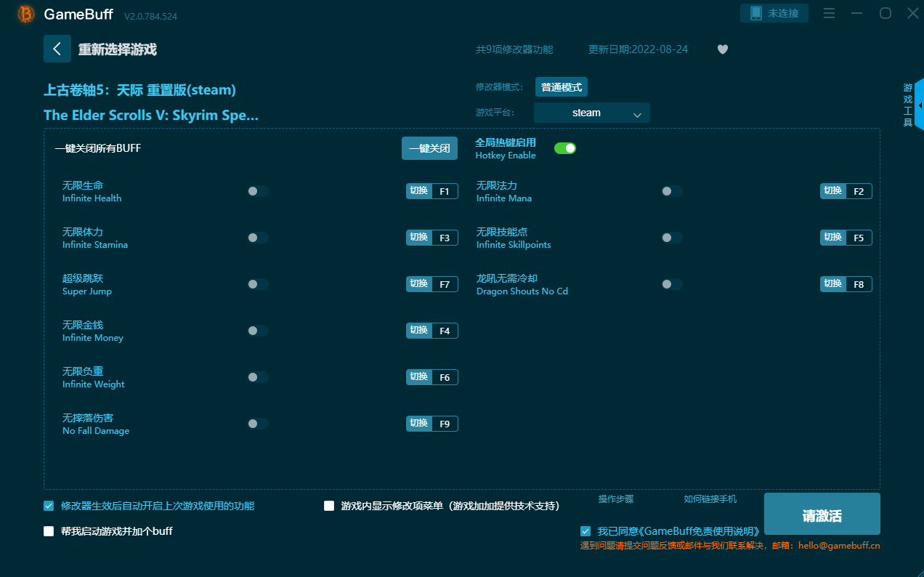The width and height of the screenshot is (924, 577).
Task: Click the heart favorite icon
Action: pos(722,49)
